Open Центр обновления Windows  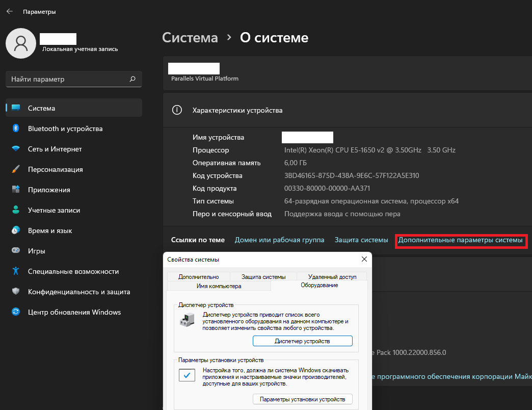(x=74, y=312)
